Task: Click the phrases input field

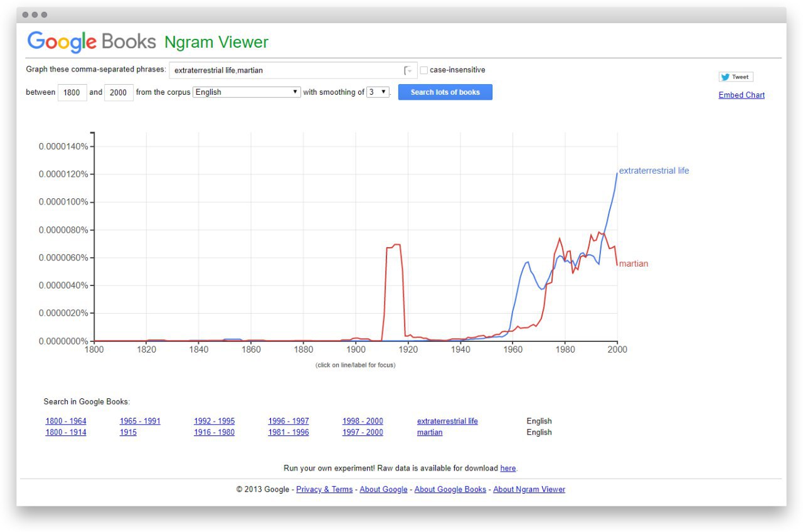Action: coord(293,70)
